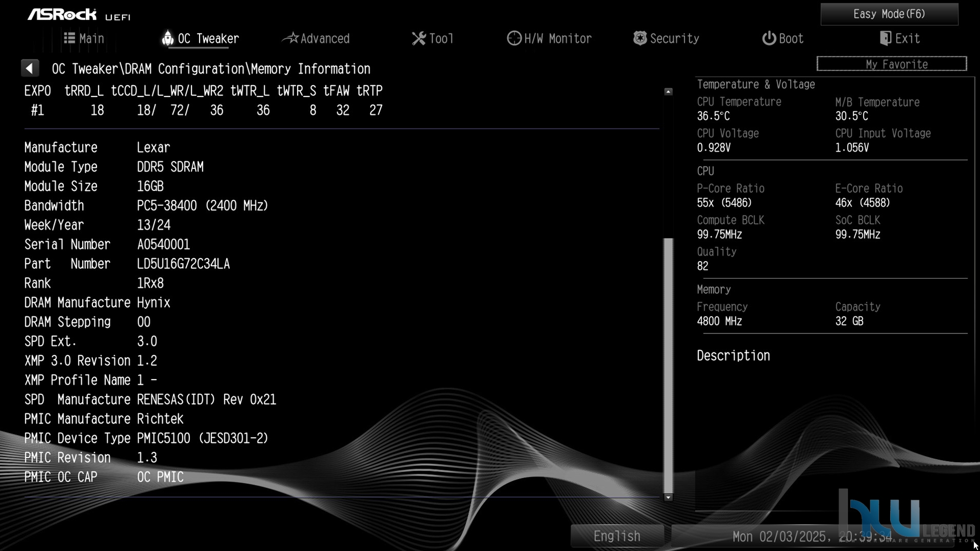Select the SPD Ext. 3.0 row

91,342
